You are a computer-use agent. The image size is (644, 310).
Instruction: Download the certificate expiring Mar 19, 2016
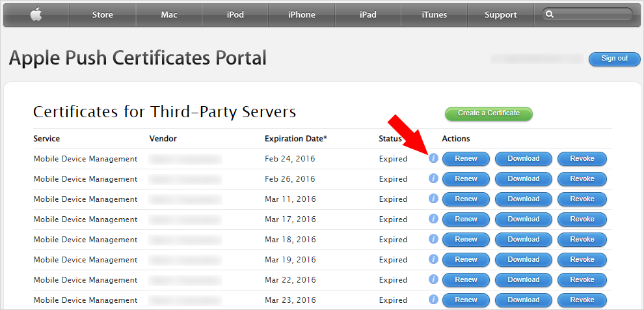click(524, 259)
